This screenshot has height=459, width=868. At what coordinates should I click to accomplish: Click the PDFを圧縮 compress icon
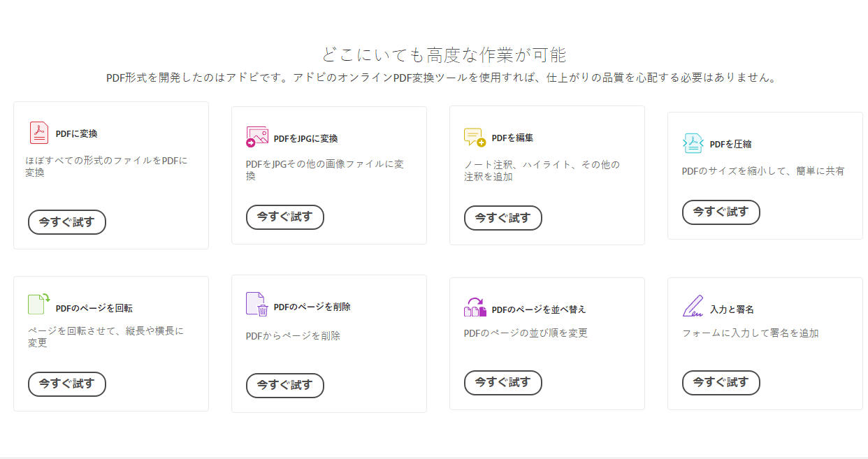point(693,143)
